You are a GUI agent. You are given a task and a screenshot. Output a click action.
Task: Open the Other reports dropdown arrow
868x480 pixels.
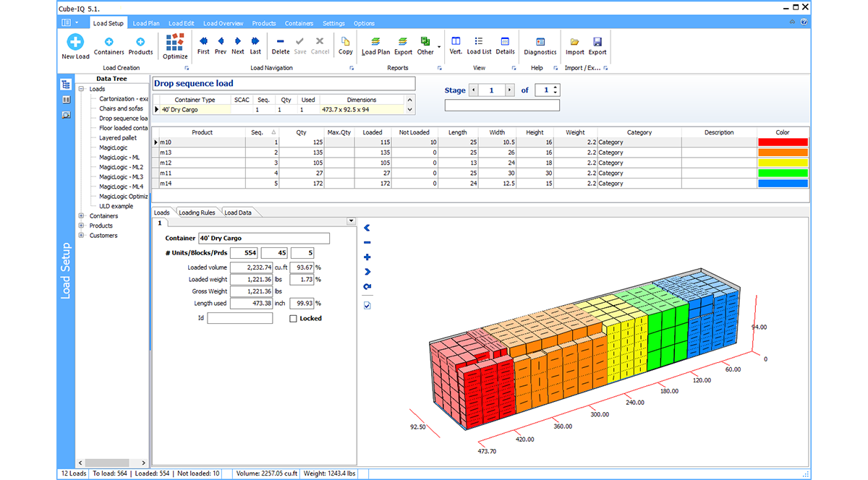(439, 47)
